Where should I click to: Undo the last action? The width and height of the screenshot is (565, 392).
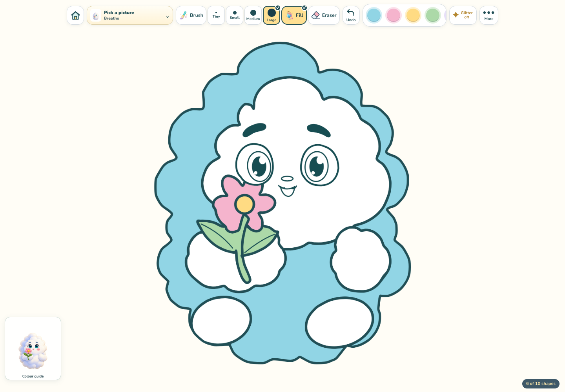(351, 15)
